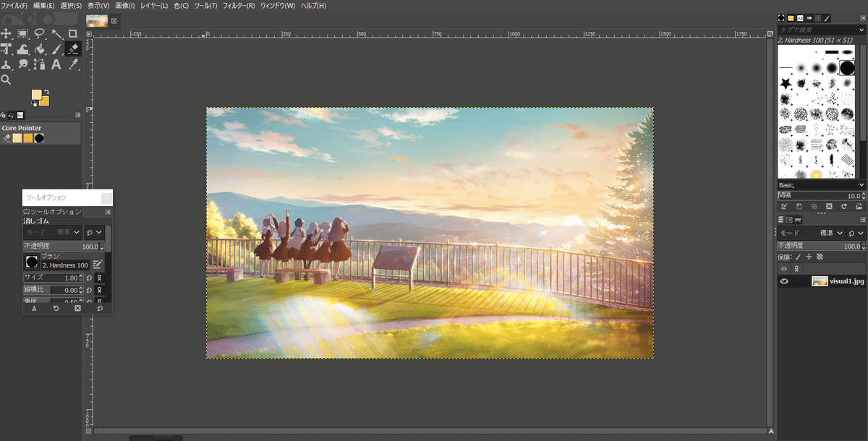868x441 pixels.
Task: Toggle dynamics link for aspect ratio
Action: [x=100, y=290]
